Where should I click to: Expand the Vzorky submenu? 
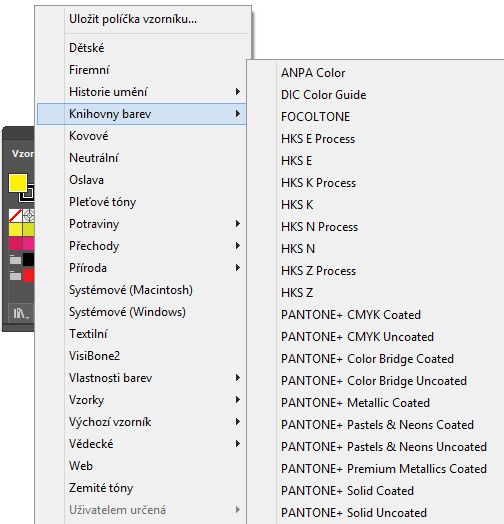[x=142, y=400]
